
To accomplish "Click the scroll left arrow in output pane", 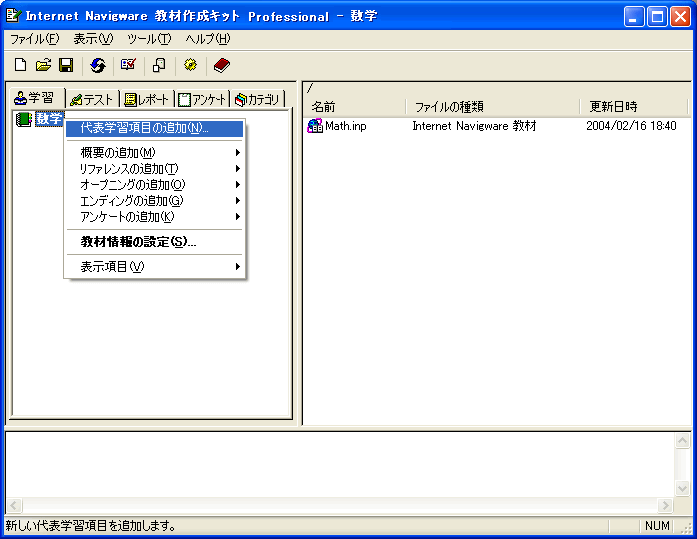I will coord(14,505).
